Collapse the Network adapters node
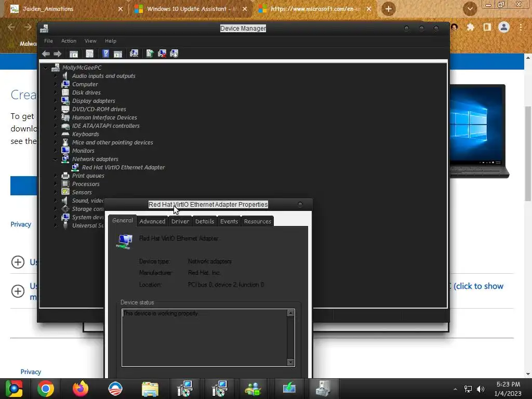This screenshot has width=532, height=399. click(x=56, y=159)
